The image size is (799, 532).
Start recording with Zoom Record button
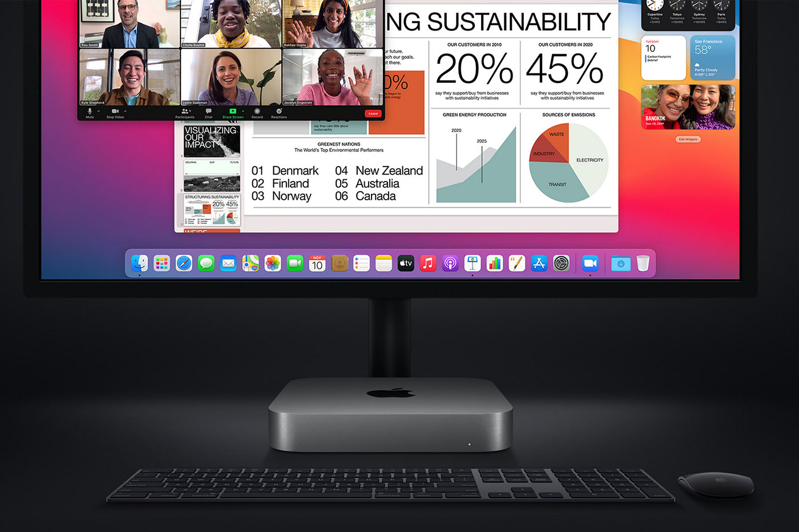[x=257, y=113]
